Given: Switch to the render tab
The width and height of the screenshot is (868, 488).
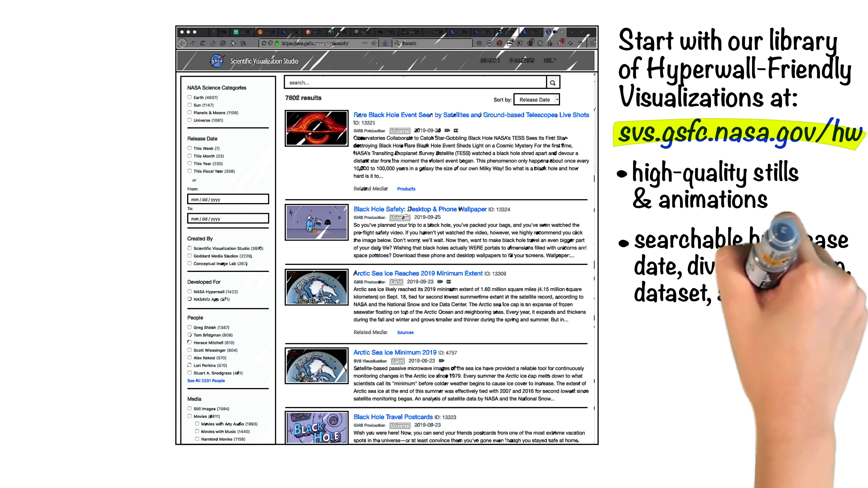Looking at the screenshot, I should click(x=314, y=32).
